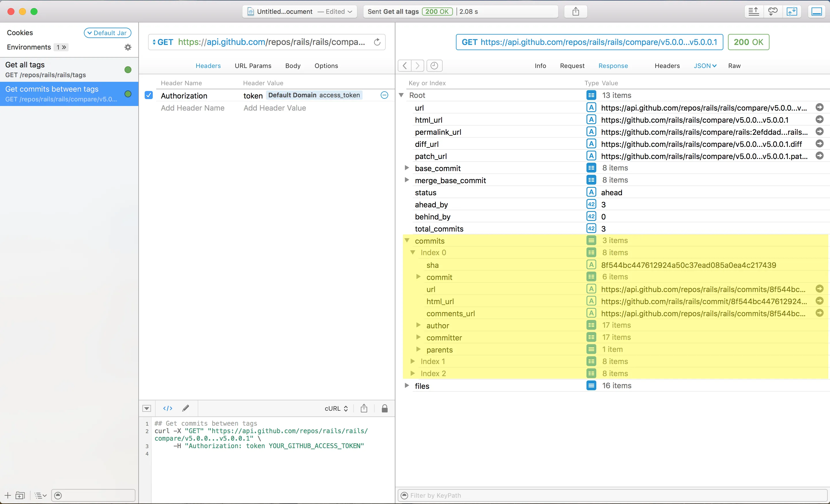
Task: Expand the base_commit node
Action: click(407, 168)
